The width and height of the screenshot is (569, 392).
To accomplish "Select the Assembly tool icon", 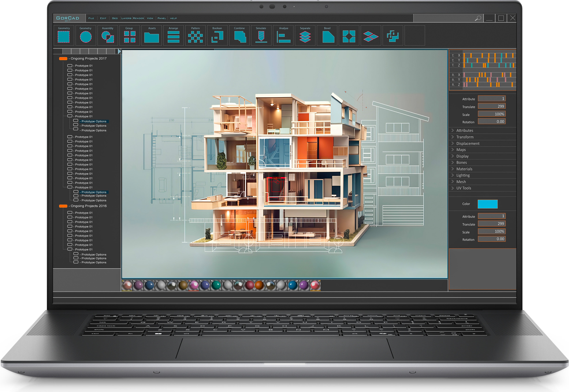I will pos(108,37).
